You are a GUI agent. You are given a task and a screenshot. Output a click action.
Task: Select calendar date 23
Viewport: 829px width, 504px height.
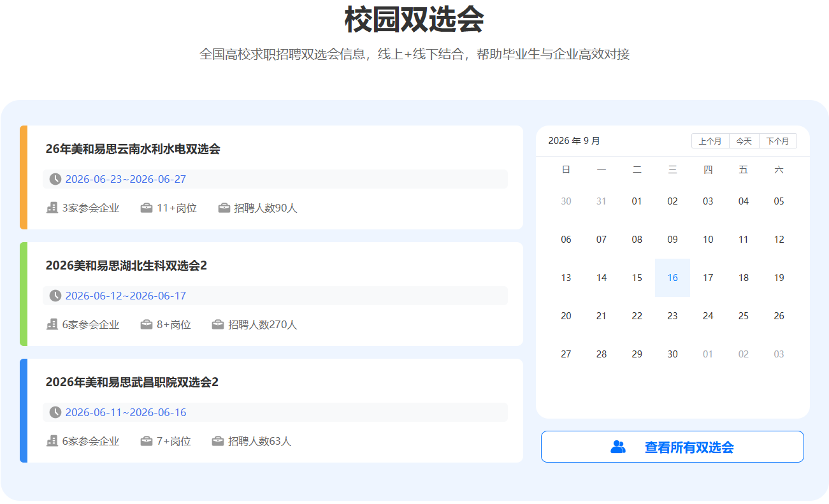click(x=672, y=316)
